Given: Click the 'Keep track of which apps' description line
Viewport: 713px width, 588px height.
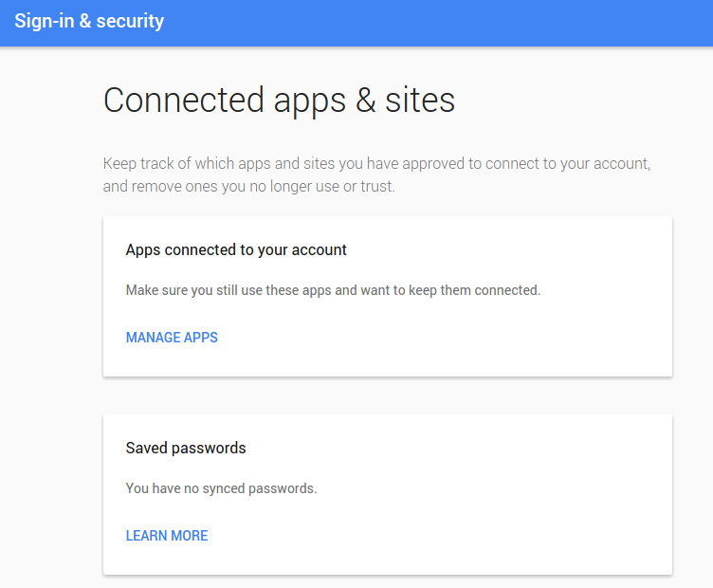Looking at the screenshot, I should [x=376, y=163].
